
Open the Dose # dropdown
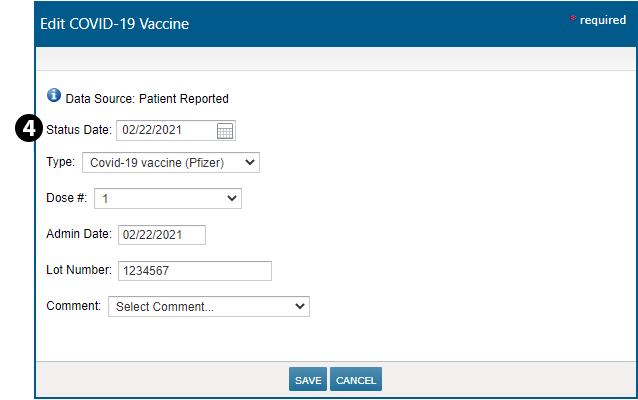pyautogui.click(x=168, y=199)
